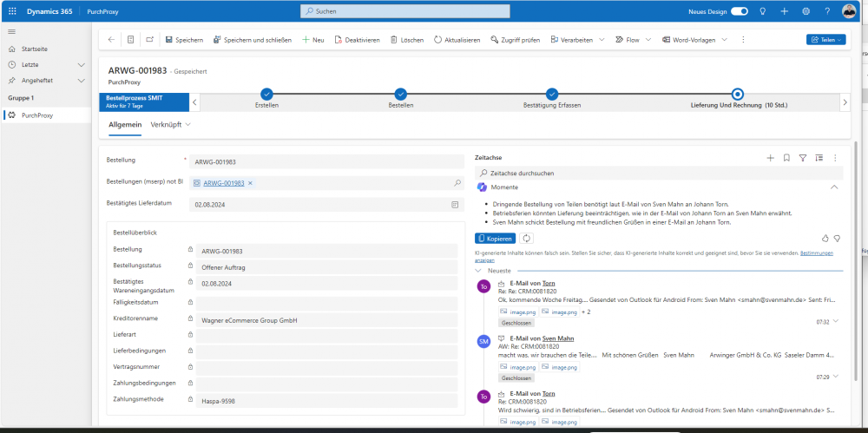Expand the Letzte list in sidebar
The height and width of the screenshot is (433, 868).
(x=82, y=65)
